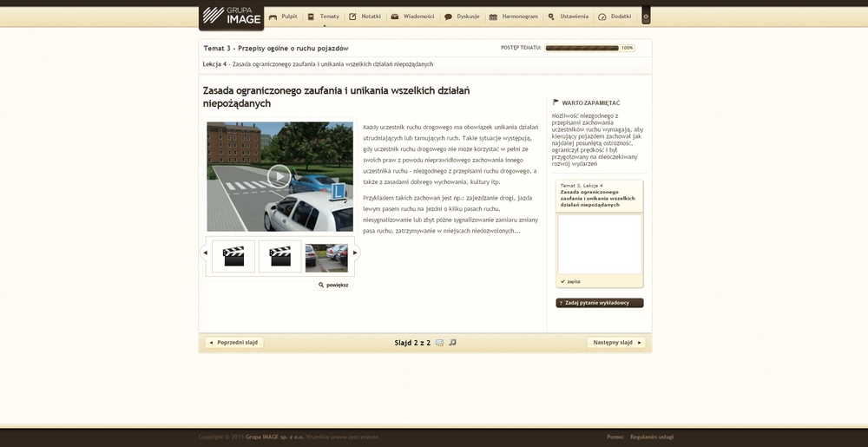
Task: Click the power logout icon
Action: (646, 16)
